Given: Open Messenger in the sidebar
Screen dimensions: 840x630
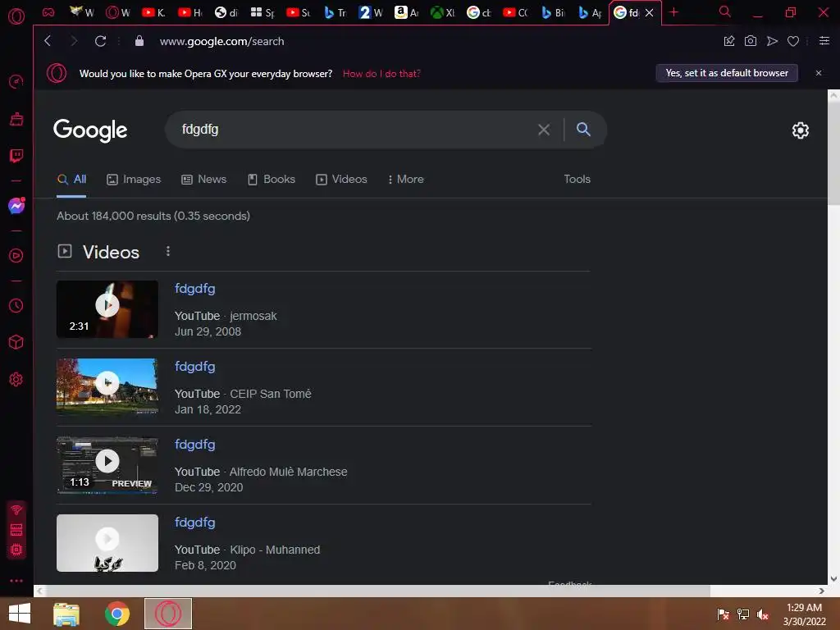Looking at the screenshot, I should (16, 206).
